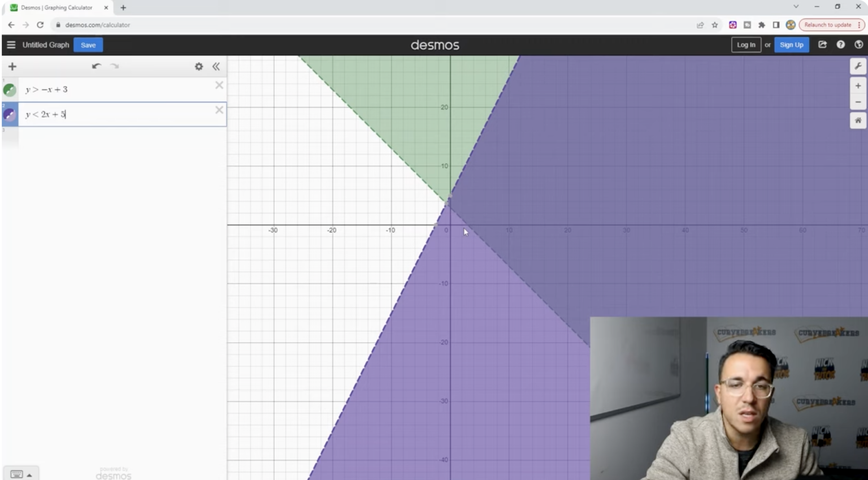Click the undo arrow icon
Viewport: 868px width, 480px height.
[96, 66]
